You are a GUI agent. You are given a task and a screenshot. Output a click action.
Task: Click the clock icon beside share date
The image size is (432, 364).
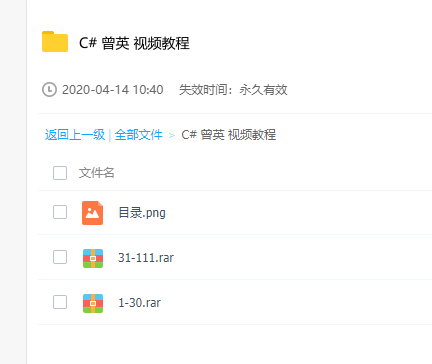(49, 90)
